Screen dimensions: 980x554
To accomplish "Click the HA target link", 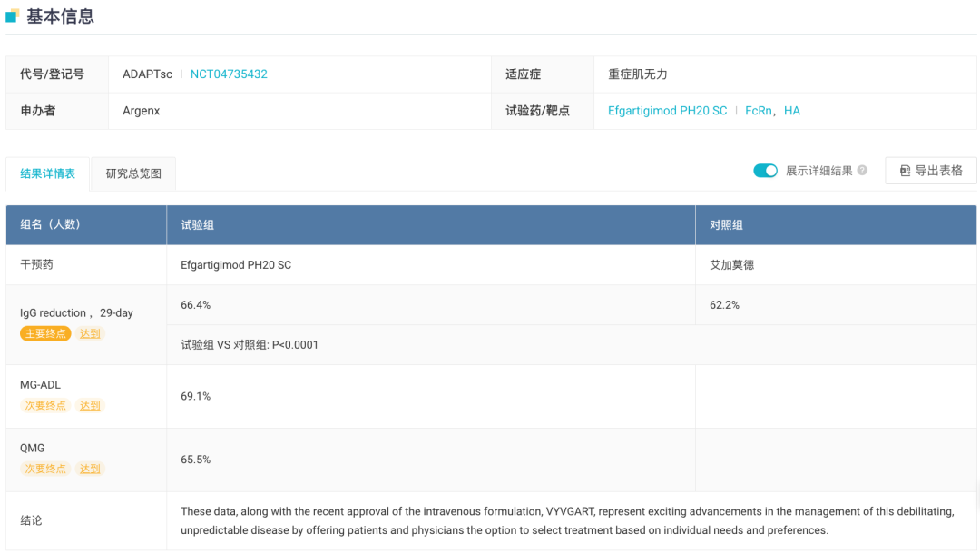I will coord(792,111).
